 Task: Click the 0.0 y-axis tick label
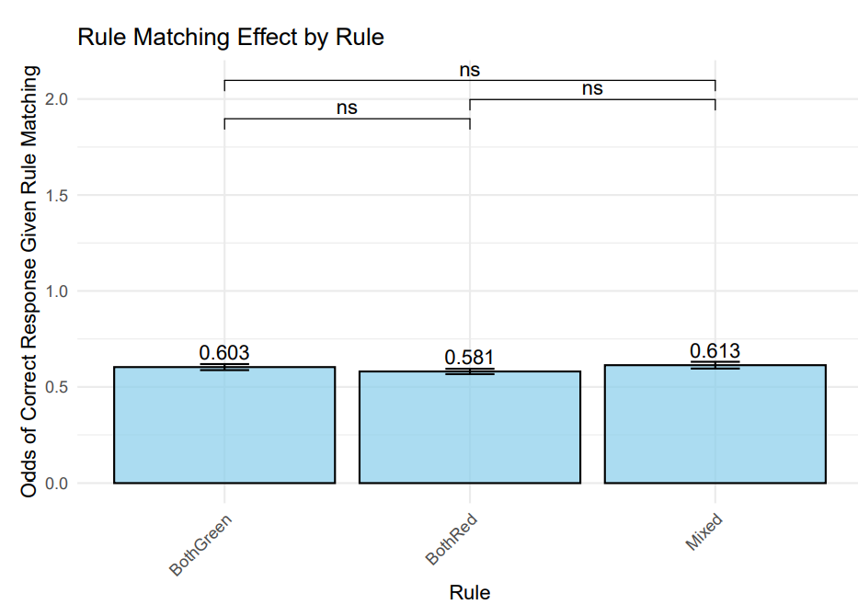click(x=55, y=484)
